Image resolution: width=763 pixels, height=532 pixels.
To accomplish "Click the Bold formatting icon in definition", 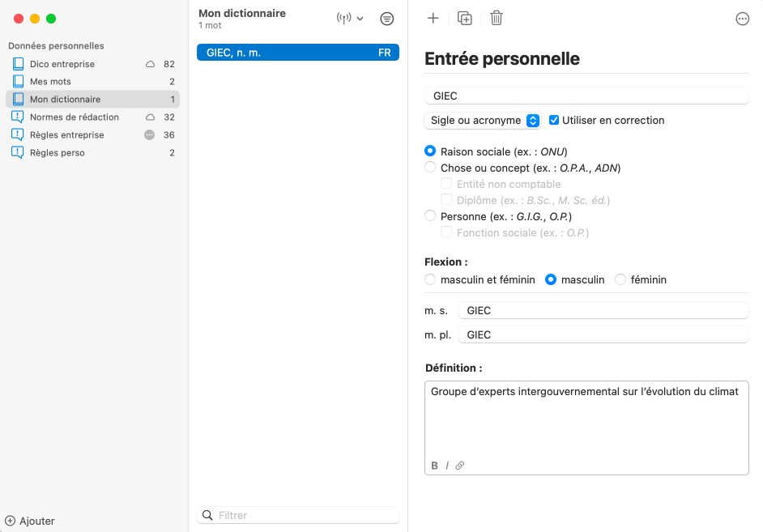I will pyautogui.click(x=435, y=466).
